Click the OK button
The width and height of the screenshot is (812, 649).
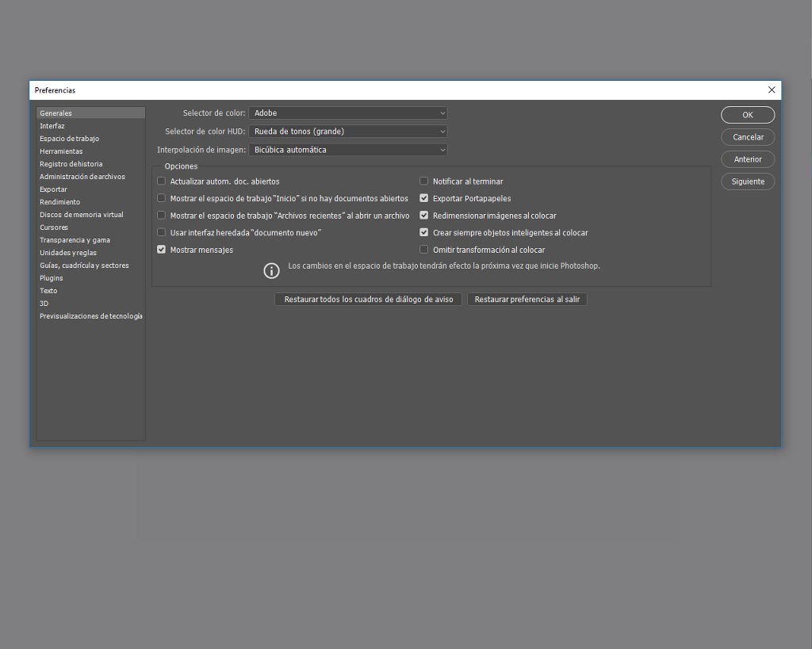pos(748,115)
